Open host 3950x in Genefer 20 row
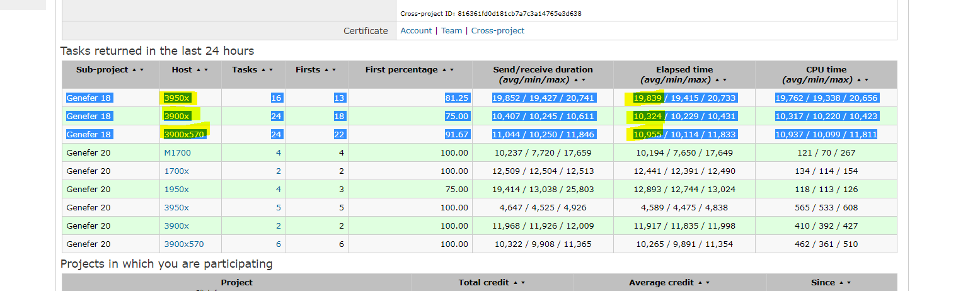This screenshot has width=980, height=291. [176, 207]
